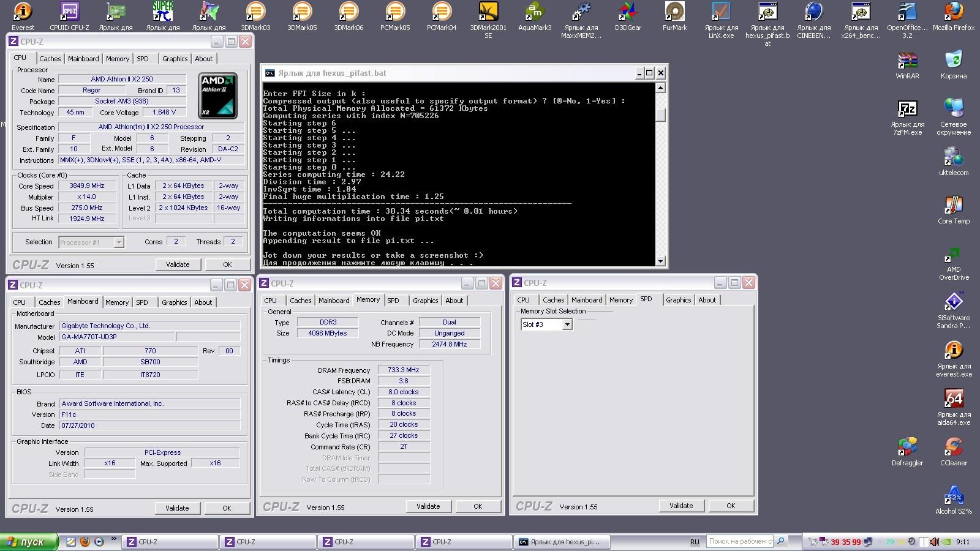
Task: Click the console scrollbar up arrow
Action: (x=660, y=88)
